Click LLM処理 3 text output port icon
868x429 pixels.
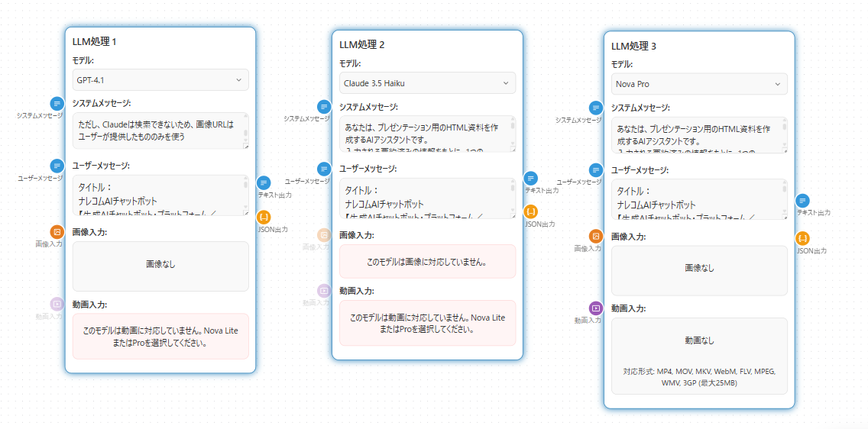(803, 201)
